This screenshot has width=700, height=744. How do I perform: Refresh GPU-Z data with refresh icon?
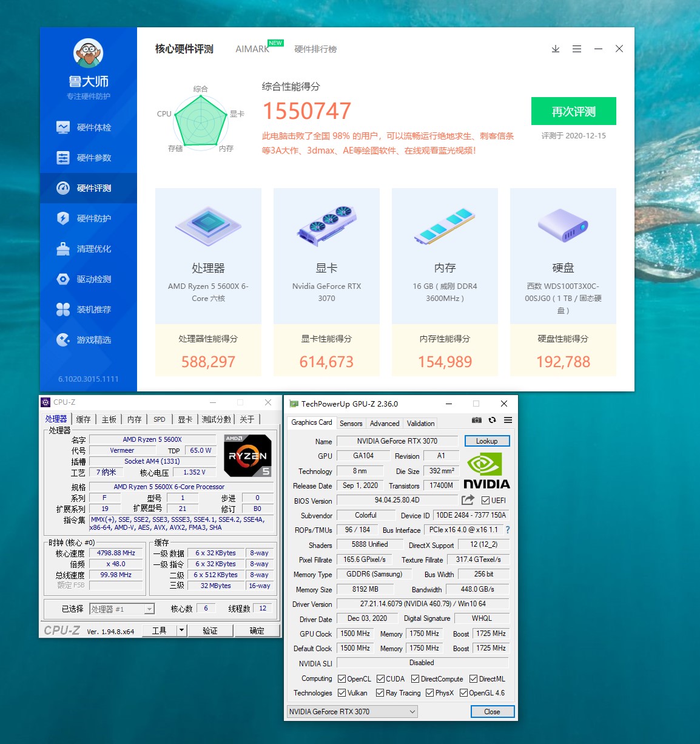pos(493,420)
